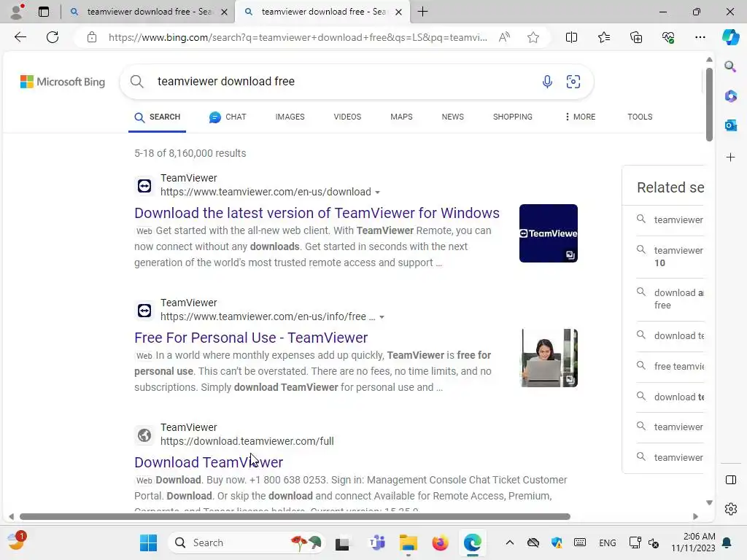
Task: Click the scroll down arrow
Action: click(x=709, y=503)
